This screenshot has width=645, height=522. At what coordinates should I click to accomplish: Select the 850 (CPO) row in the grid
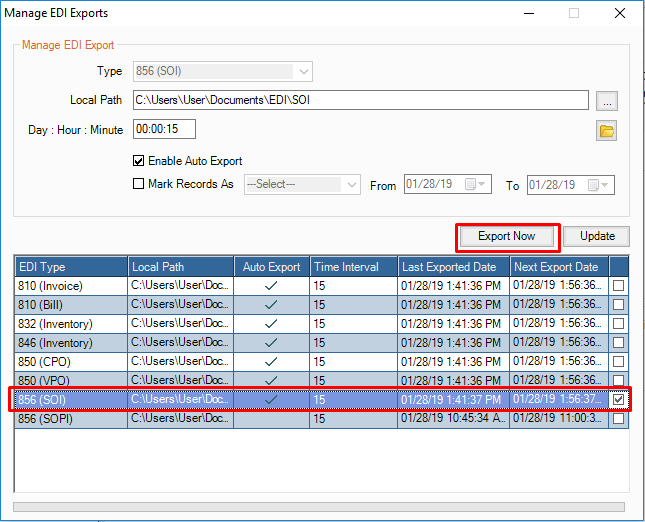(70, 361)
